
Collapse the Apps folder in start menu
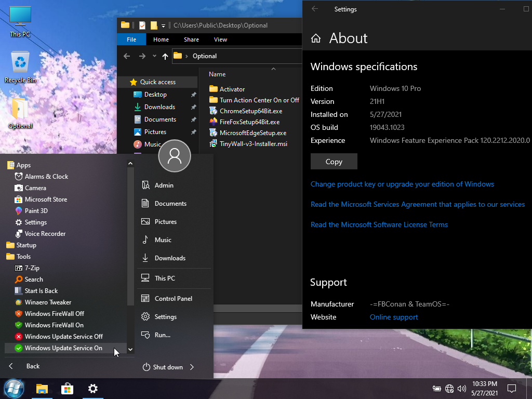(x=19, y=165)
